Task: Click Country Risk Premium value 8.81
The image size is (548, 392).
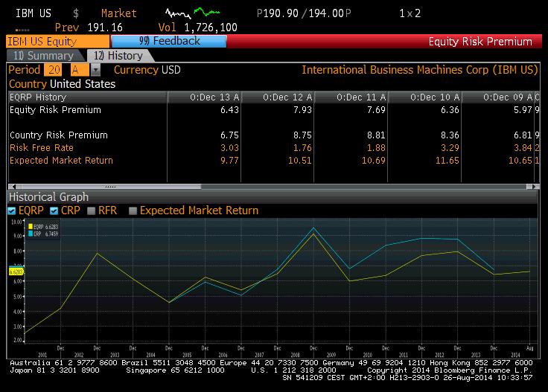Action: pos(376,135)
